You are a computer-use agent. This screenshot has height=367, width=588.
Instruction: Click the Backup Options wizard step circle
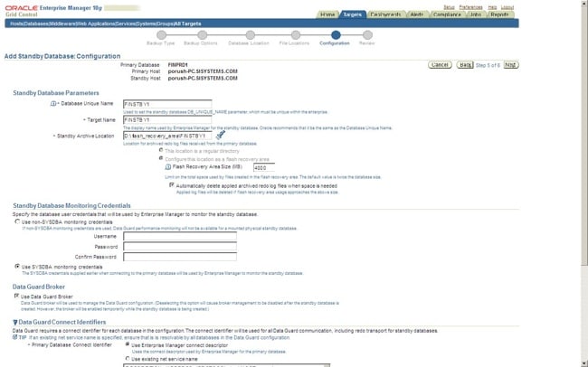pos(202,35)
